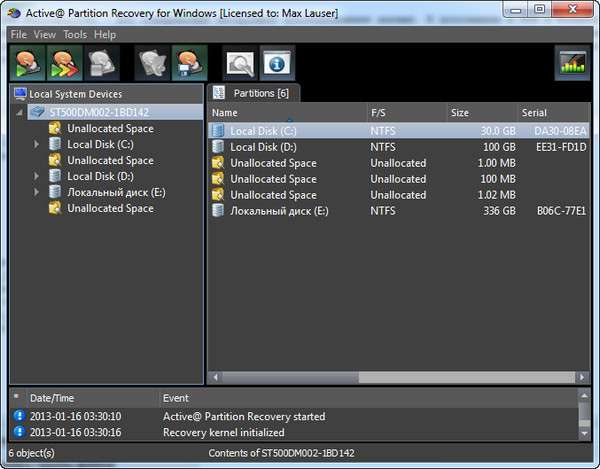Click the info icon of the 03:30:10 log entry
Viewport: 600px width, 469px height.
coord(19,416)
